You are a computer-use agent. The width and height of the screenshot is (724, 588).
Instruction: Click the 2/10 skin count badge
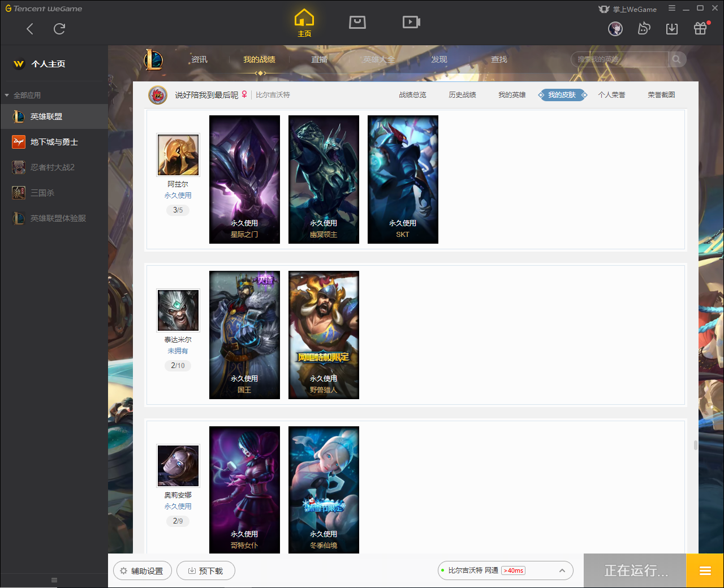pyautogui.click(x=178, y=366)
